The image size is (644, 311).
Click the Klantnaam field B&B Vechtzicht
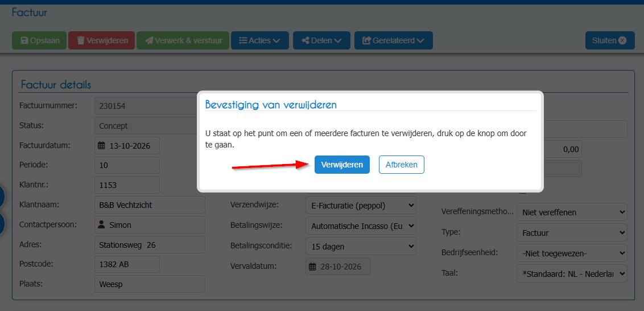(150, 205)
